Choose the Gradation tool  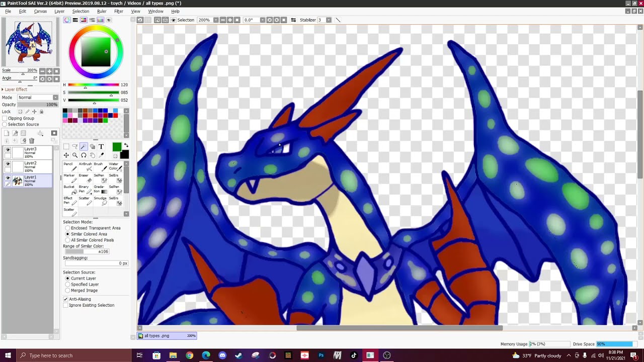100,190
